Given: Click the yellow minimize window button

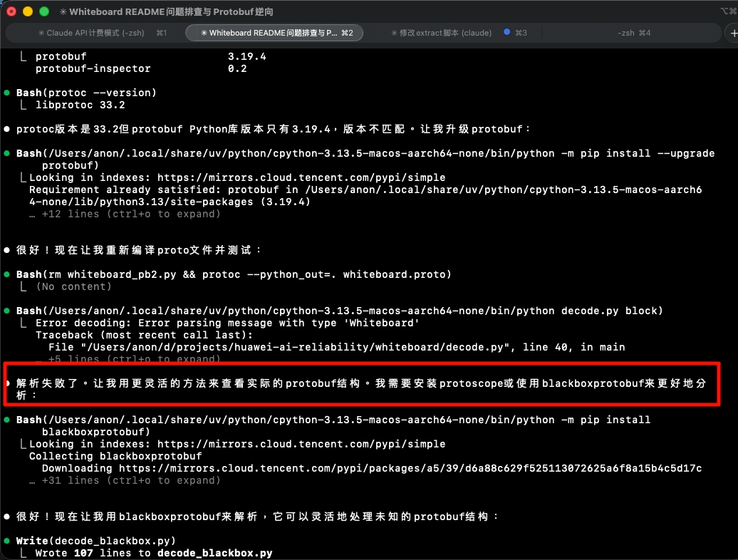Looking at the screenshot, I should [28, 12].
